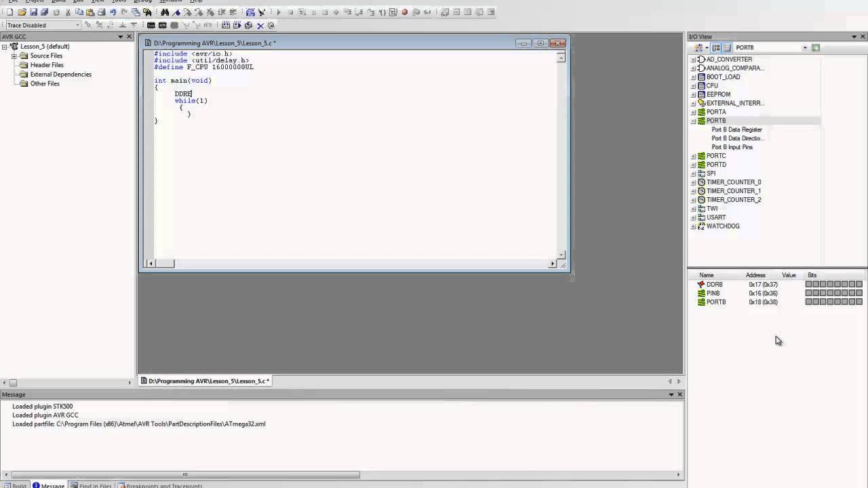Expand the PORTA node
Image resolution: width=868 pixels, height=488 pixels.
tap(693, 112)
